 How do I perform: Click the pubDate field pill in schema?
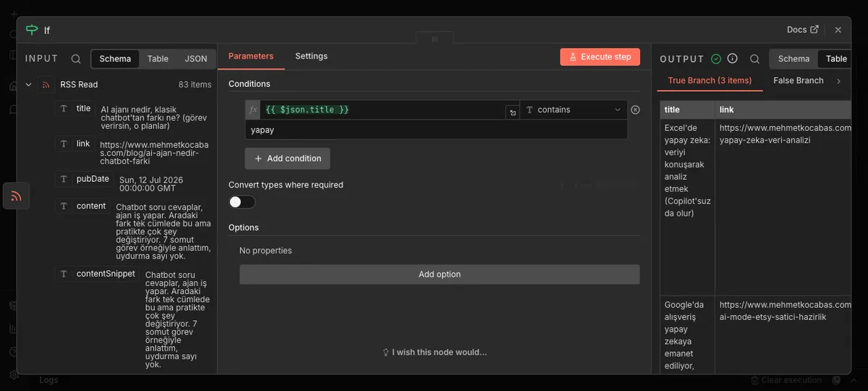[x=85, y=179]
